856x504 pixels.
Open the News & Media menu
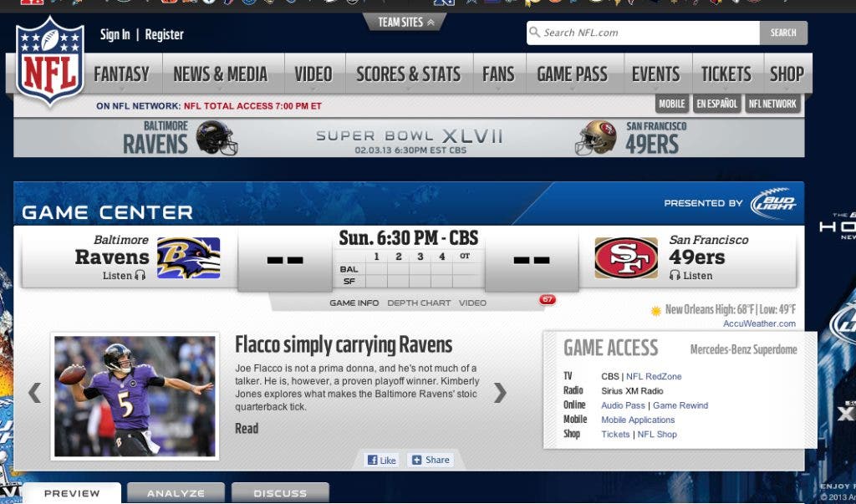point(221,74)
